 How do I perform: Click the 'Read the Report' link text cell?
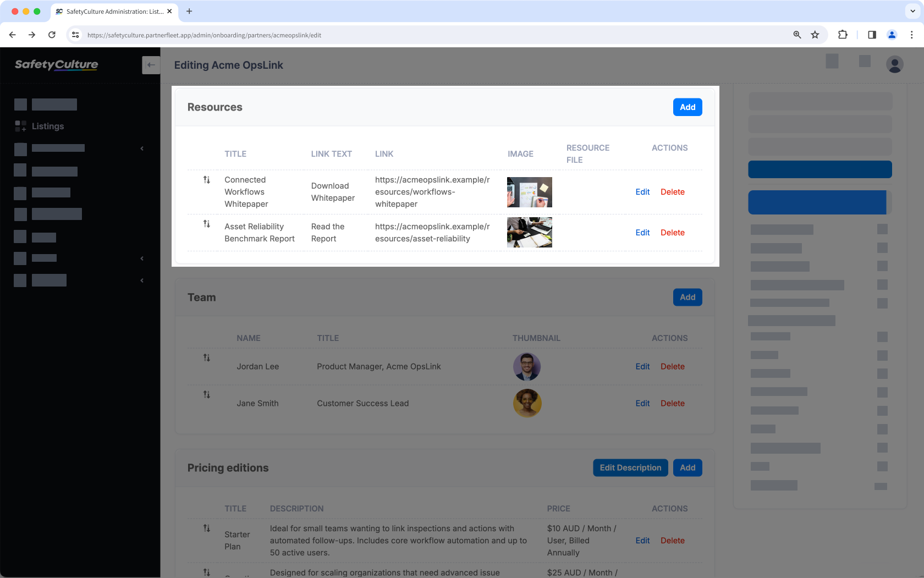point(328,233)
